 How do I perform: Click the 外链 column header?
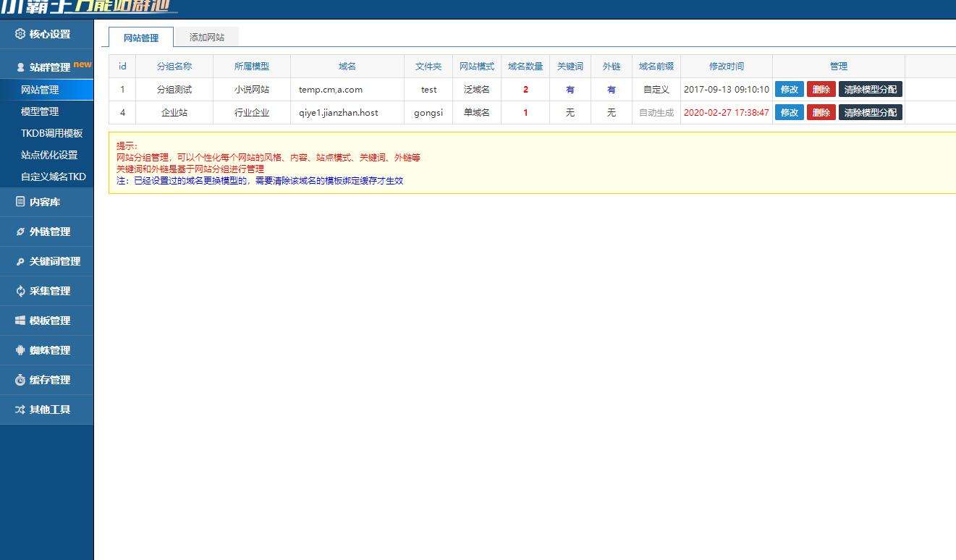612,66
